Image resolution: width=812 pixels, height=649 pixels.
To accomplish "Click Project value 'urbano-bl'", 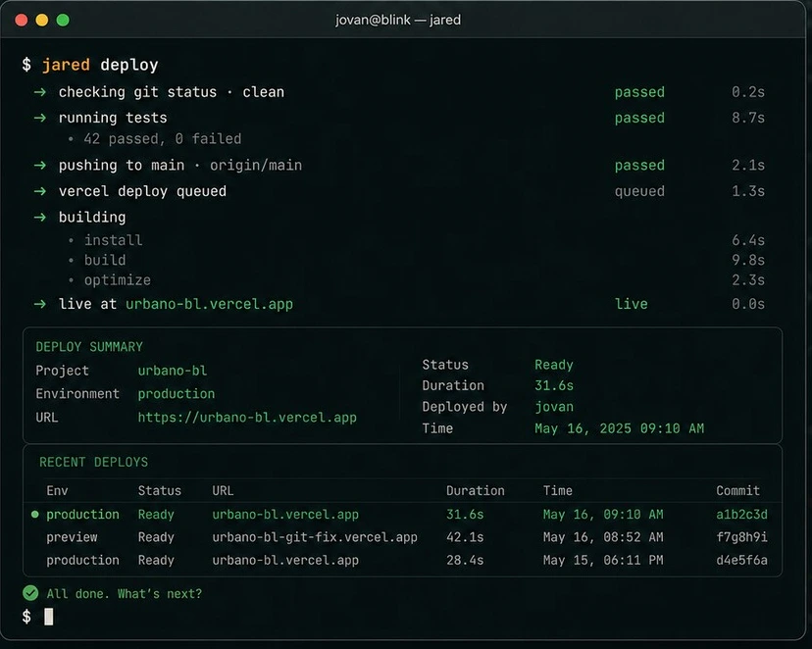I will click(x=173, y=371).
